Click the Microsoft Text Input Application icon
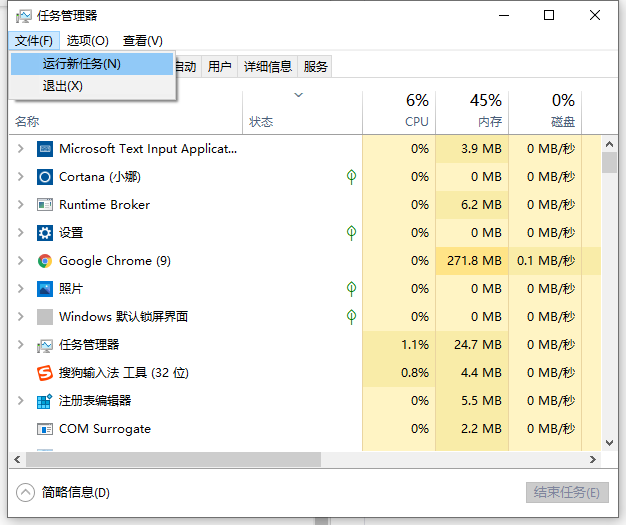Image resolution: width=626 pixels, height=525 pixels. tap(44, 149)
